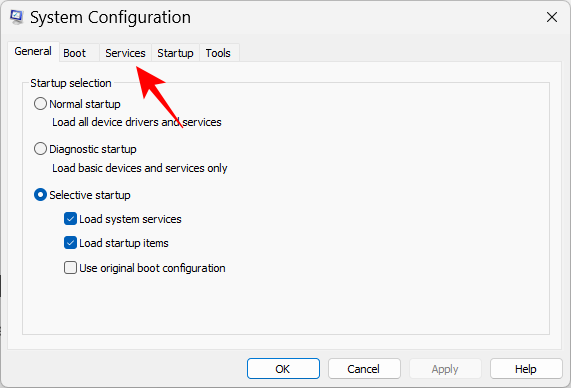Click the 'Startup selection' group label

71,83
